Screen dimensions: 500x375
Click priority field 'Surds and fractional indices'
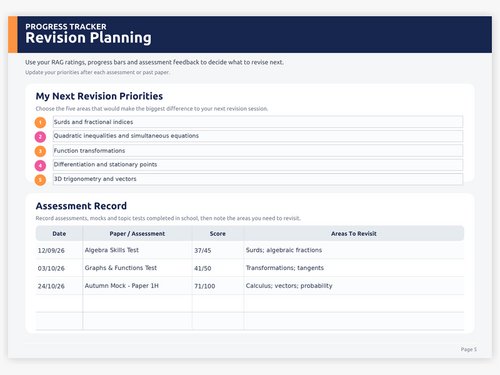coord(258,122)
